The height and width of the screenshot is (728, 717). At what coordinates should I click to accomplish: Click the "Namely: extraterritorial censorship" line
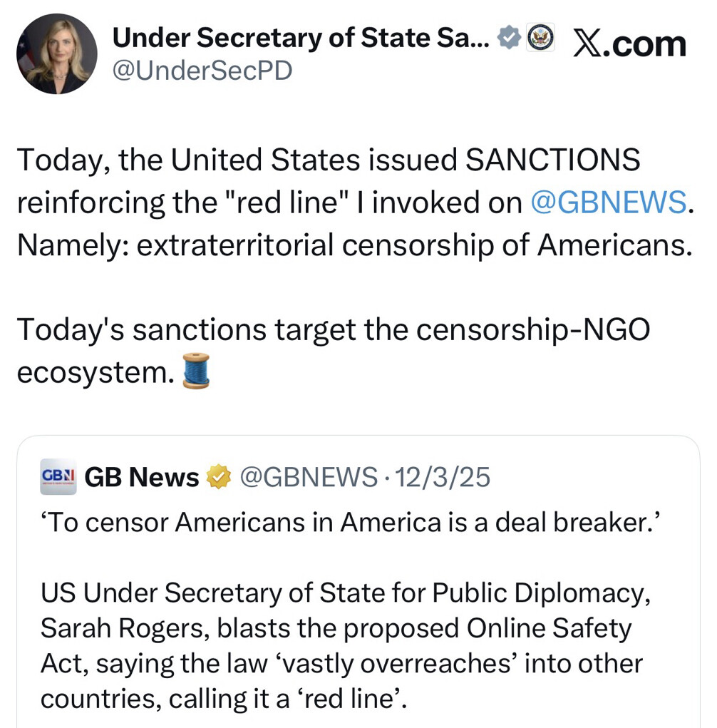[x=354, y=245]
